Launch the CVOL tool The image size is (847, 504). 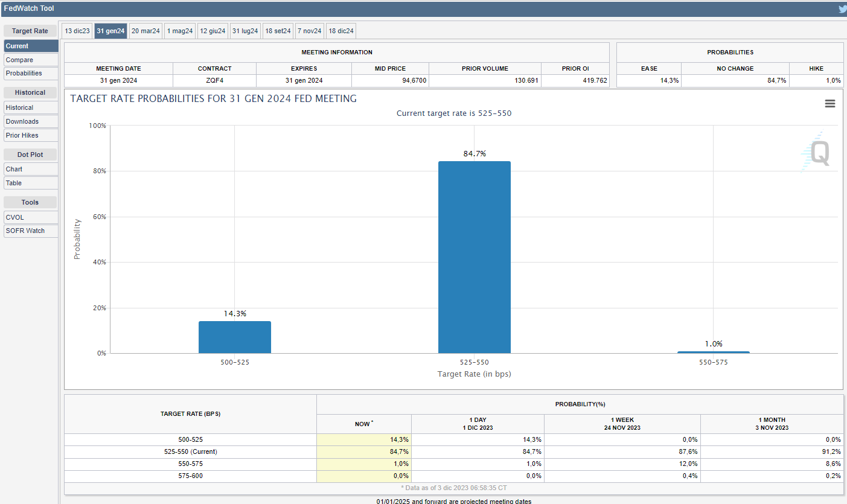pyautogui.click(x=31, y=217)
